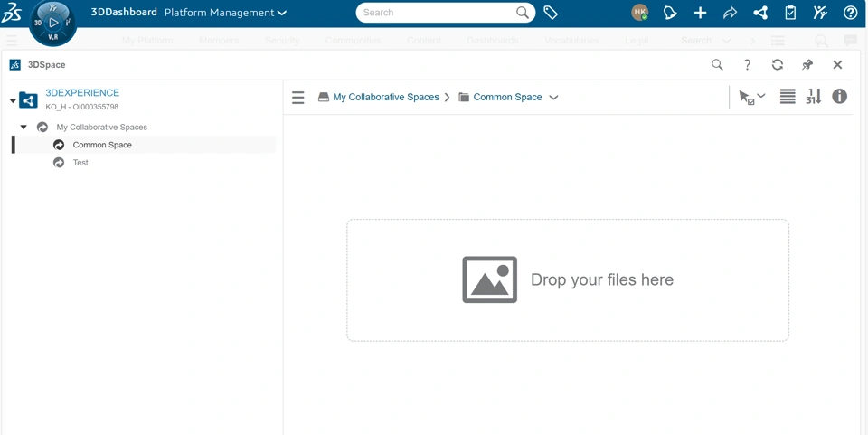Open the tools icon next to help
The image size is (868, 435).
(820, 12)
